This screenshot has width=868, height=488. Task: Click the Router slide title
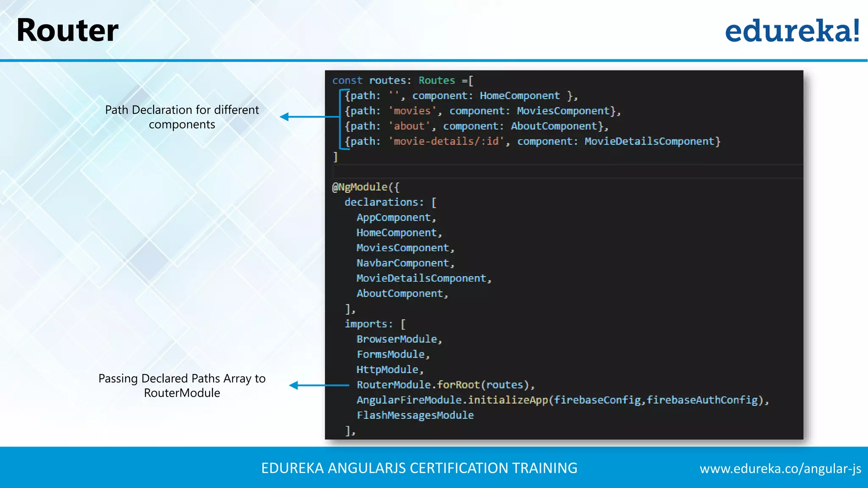(x=67, y=30)
